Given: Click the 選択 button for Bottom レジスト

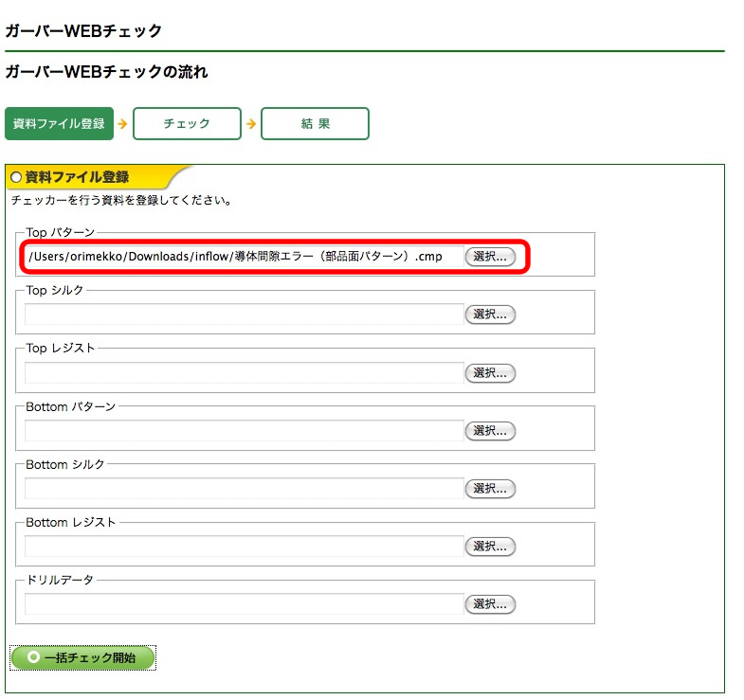Looking at the screenshot, I should 490,547.
